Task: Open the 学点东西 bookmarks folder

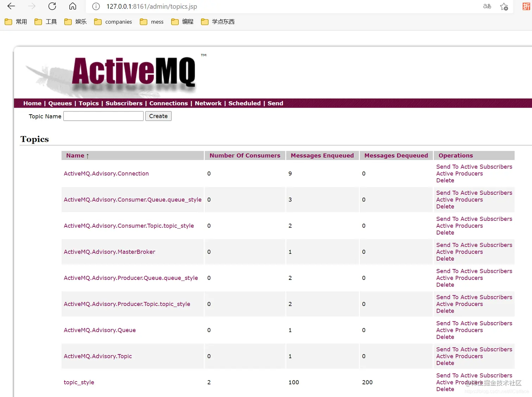Action: (x=218, y=22)
